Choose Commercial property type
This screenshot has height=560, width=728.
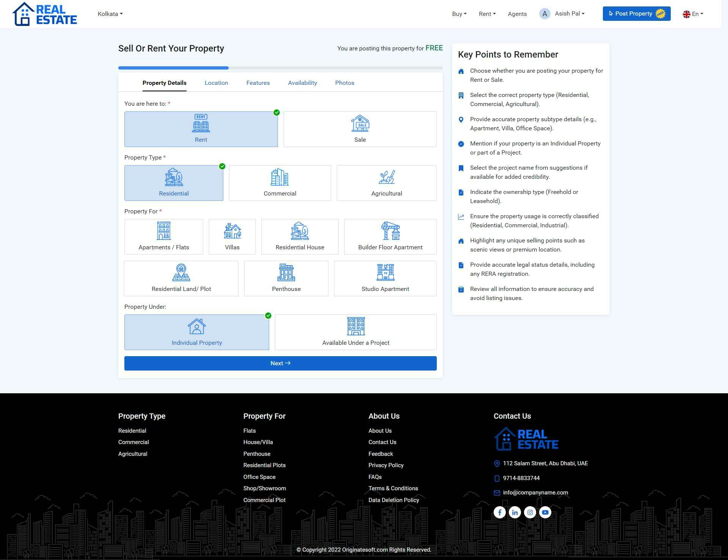[280, 183]
